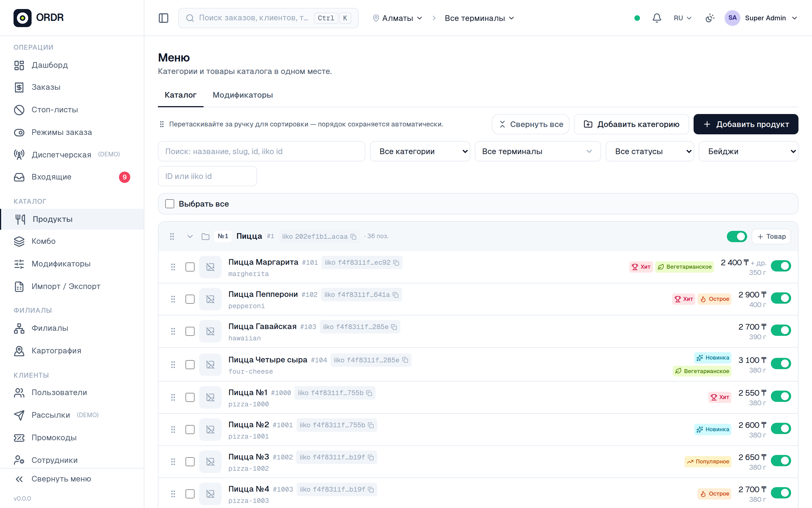812x508 pixels.
Task: Grab drag handle of Пицца Пепперони row
Action: 173,299
